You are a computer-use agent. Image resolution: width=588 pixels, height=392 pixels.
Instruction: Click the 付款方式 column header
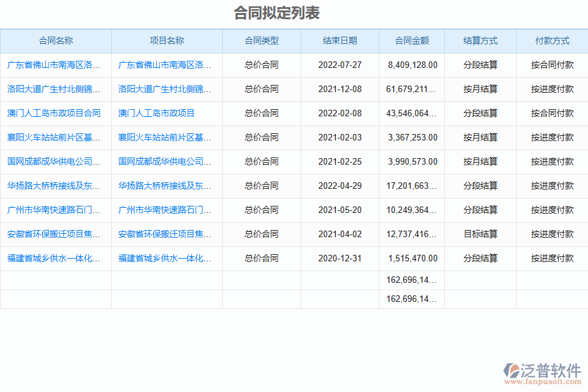(x=552, y=41)
